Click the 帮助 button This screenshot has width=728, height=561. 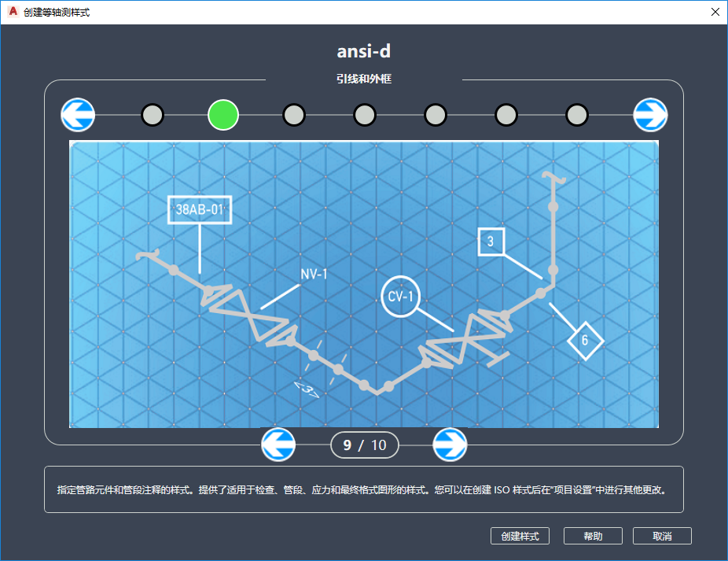(593, 536)
